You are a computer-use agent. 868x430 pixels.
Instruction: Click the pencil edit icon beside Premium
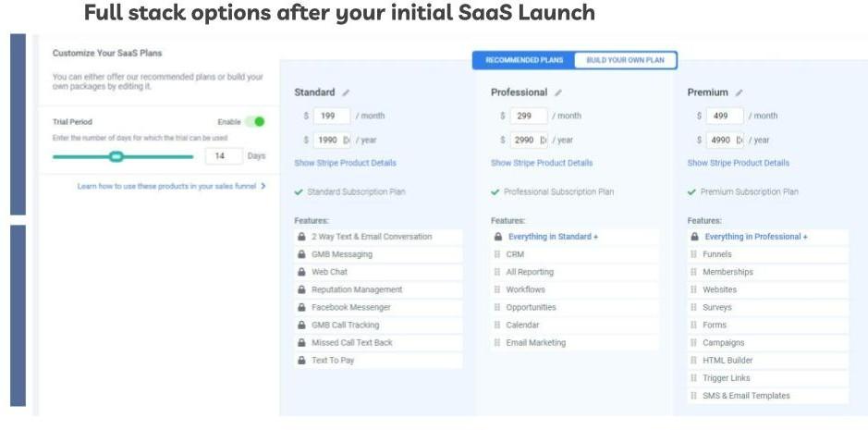[739, 92]
